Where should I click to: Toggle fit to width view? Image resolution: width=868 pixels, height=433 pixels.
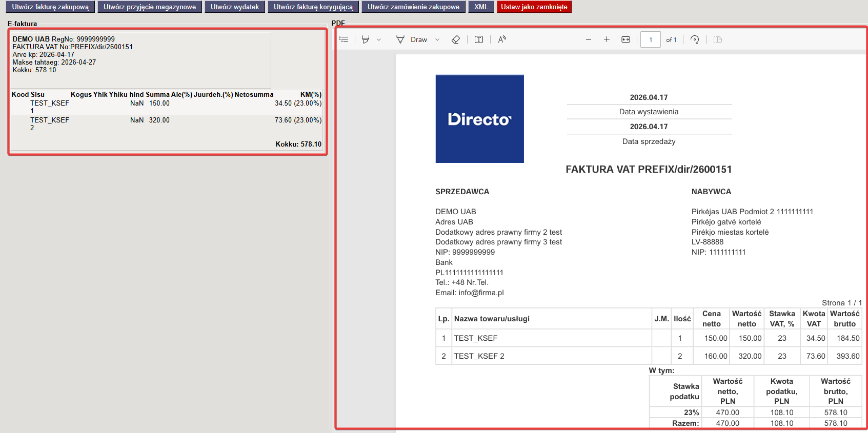pyautogui.click(x=625, y=39)
